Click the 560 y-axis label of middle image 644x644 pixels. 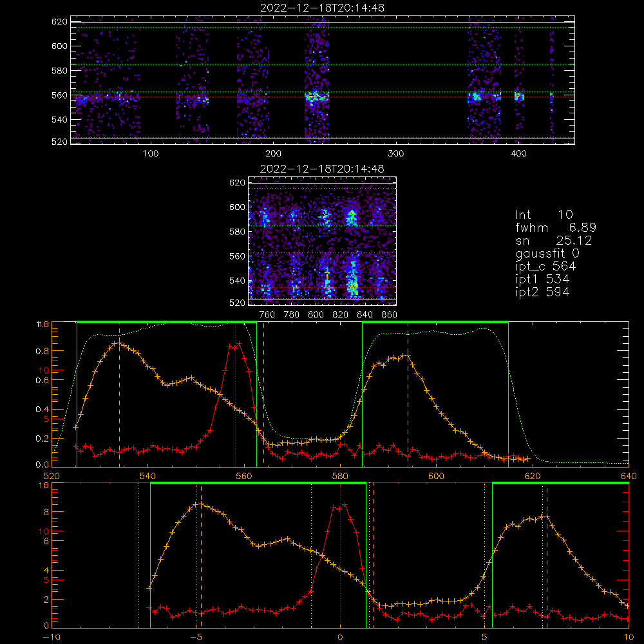pyautogui.click(x=237, y=256)
